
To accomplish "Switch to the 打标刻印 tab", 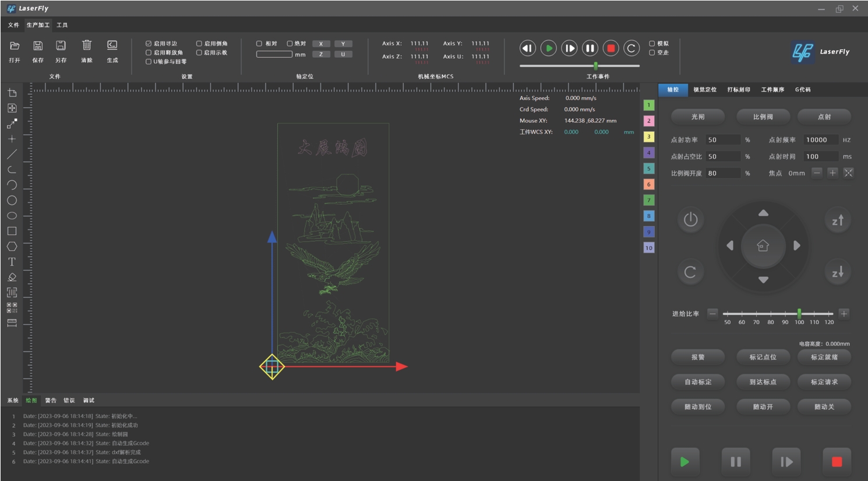I will 739,90.
